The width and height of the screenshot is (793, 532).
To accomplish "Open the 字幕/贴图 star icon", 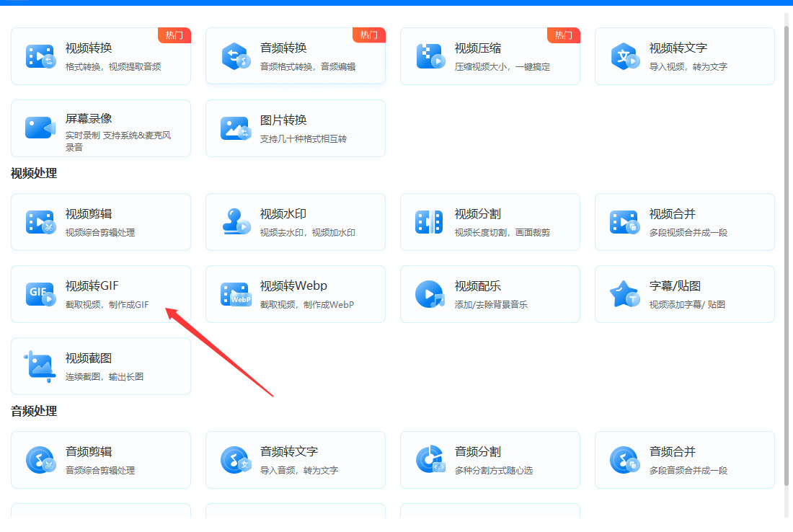I will [x=625, y=294].
